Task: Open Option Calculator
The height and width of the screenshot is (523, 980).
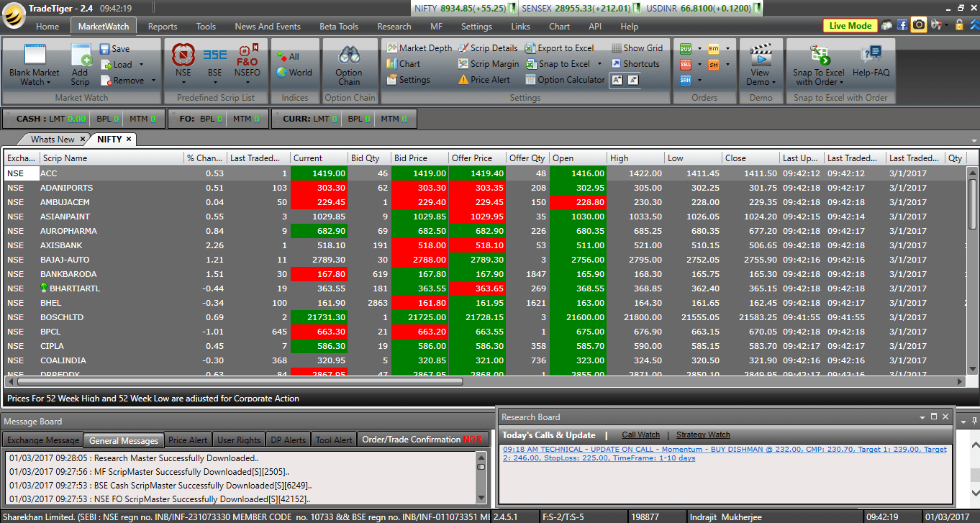Action: click(x=566, y=80)
